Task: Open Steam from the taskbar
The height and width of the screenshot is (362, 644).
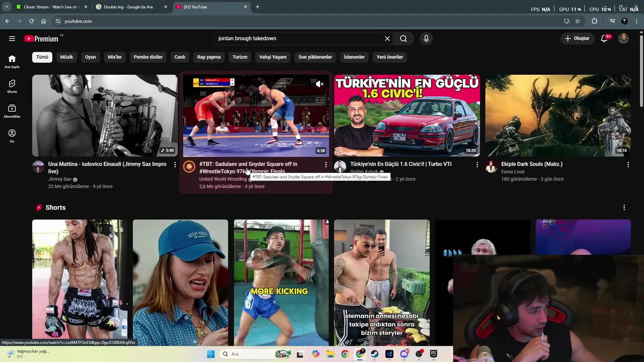Action: 374,354
